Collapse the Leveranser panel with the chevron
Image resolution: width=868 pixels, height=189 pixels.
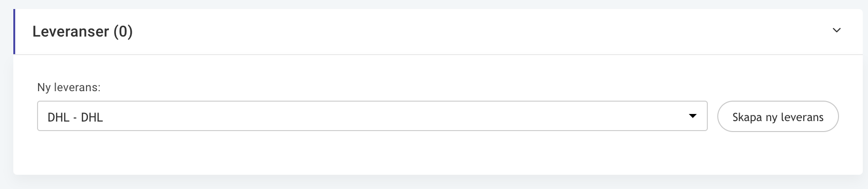point(837,30)
